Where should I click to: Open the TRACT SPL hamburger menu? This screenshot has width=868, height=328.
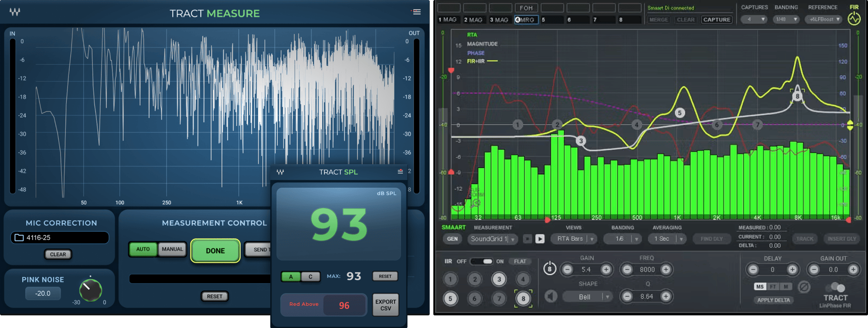[400, 172]
